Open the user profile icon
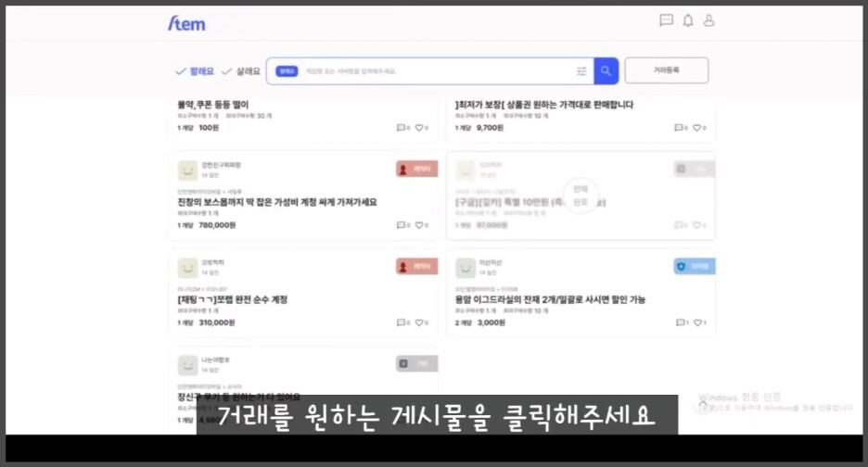Screen dimensions: 868x467 coord(708,20)
